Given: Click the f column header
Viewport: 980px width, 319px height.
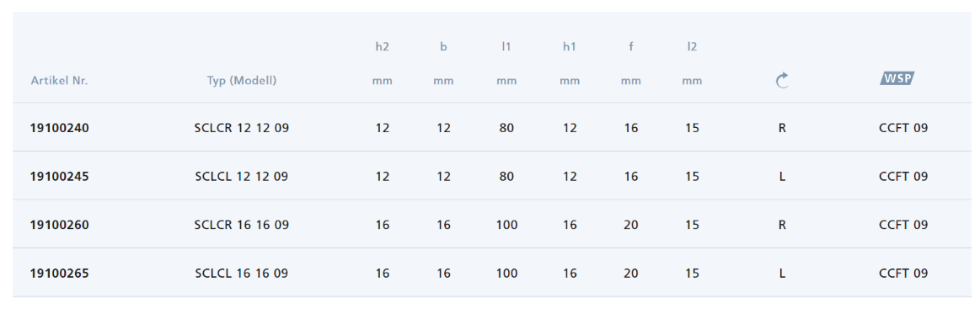Looking at the screenshot, I should [x=630, y=47].
